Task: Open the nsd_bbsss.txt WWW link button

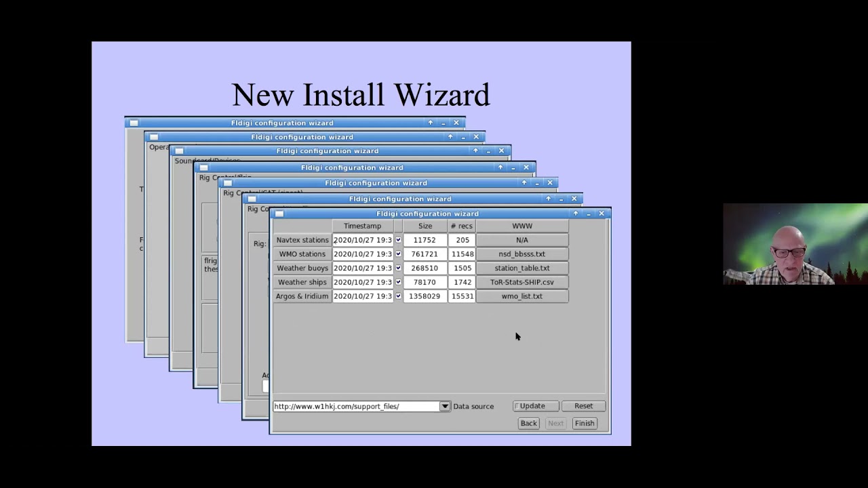Action: click(x=522, y=254)
